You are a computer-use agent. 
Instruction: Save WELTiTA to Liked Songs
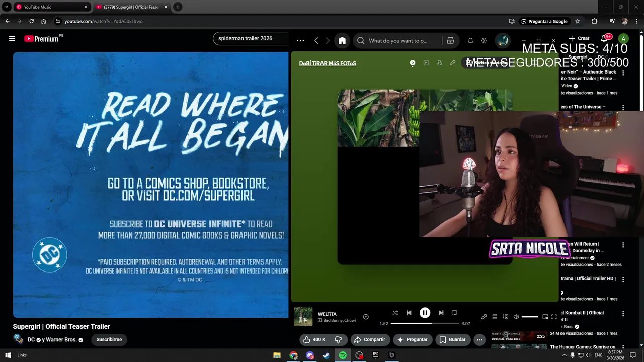pyautogui.click(x=366, y=317)
